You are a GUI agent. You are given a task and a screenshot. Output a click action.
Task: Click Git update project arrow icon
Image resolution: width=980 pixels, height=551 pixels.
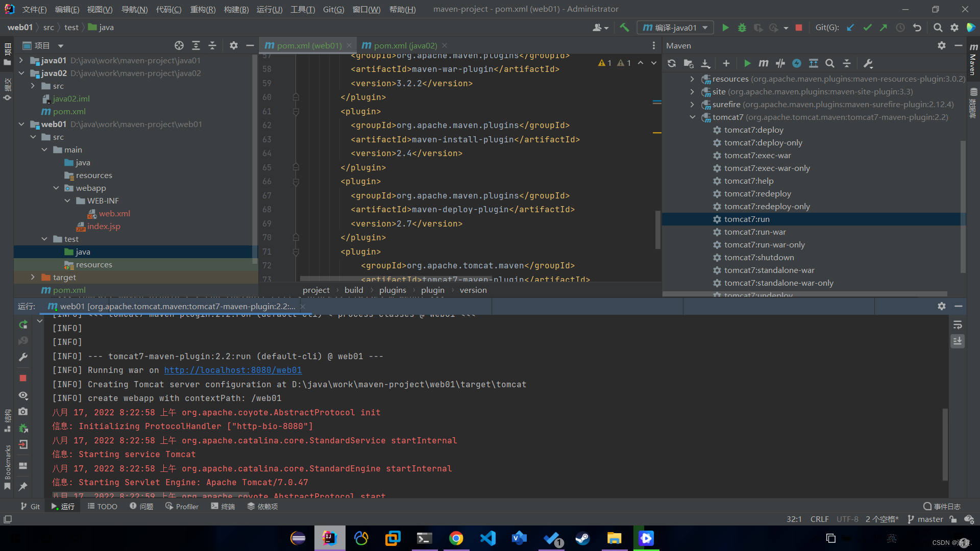click(x=850, y=28)
